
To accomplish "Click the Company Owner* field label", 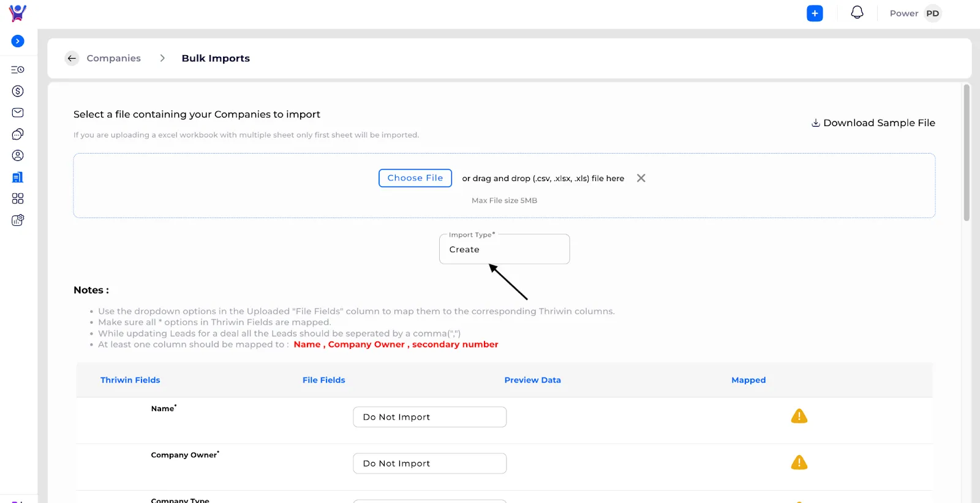I will pyautogui.click(x=185, y=455).
